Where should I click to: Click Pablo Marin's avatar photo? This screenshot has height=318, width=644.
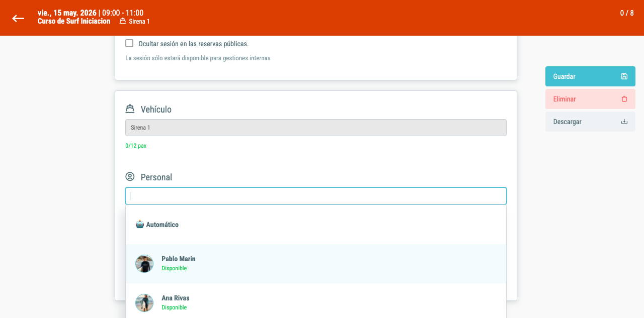(x=144, y=264)
